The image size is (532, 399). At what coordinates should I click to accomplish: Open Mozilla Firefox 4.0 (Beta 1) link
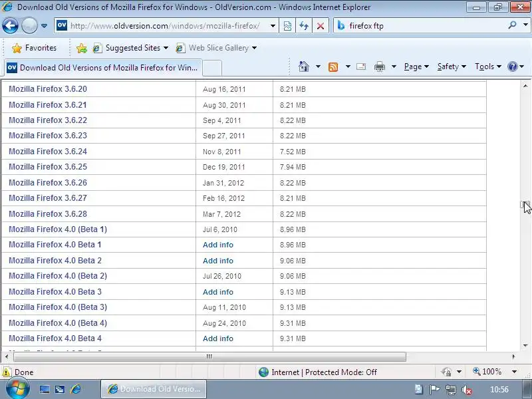click(58, 229)
